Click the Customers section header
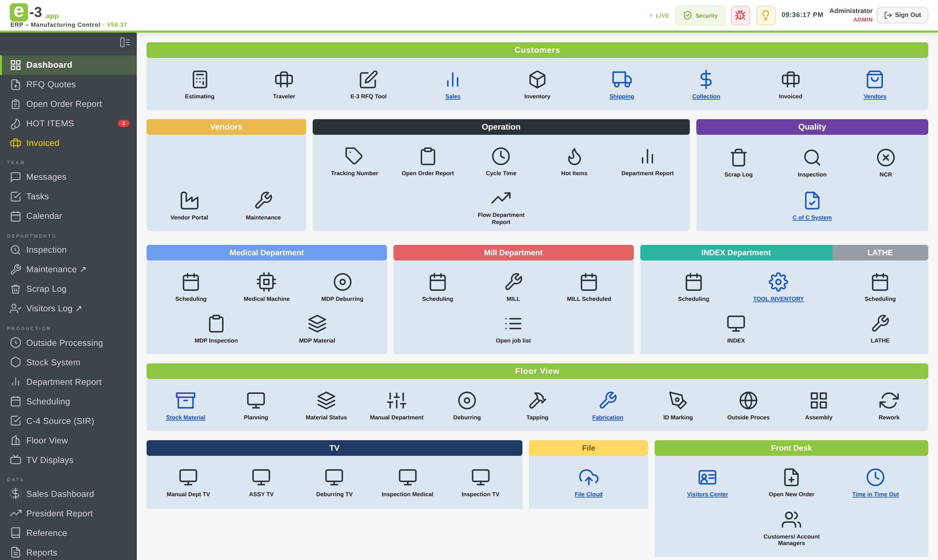Screen dimensions: 938x560 pos(537,50)
